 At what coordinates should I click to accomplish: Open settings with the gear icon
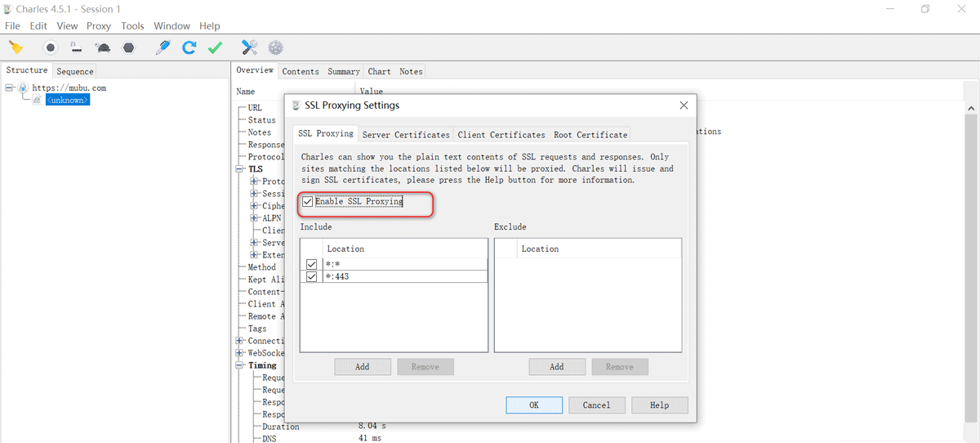[275, 47]
